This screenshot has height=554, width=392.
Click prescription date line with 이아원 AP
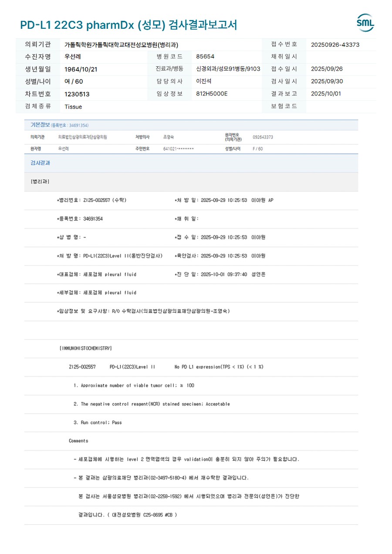click(224, 201)
